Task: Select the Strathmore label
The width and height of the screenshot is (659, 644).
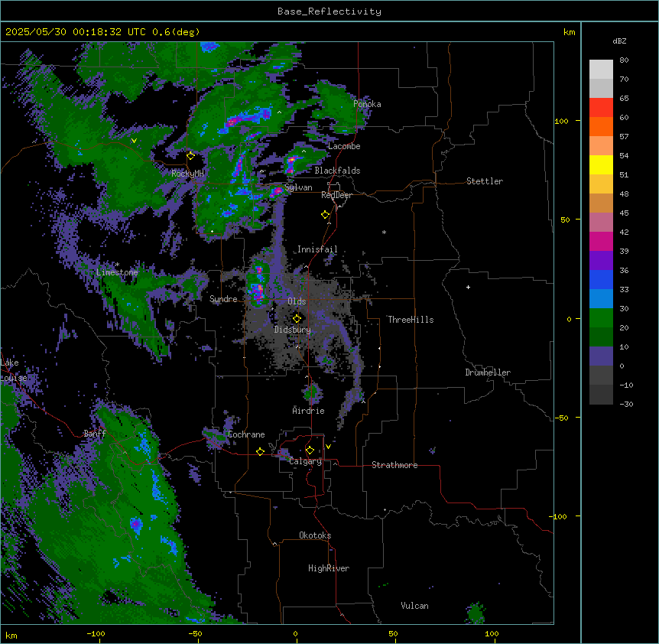Action: tap(394, 465)
